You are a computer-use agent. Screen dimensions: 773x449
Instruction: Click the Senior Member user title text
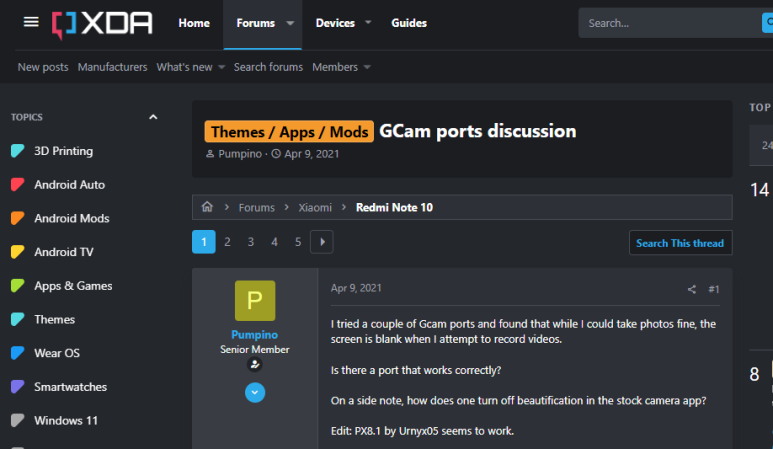pos(255,349)
